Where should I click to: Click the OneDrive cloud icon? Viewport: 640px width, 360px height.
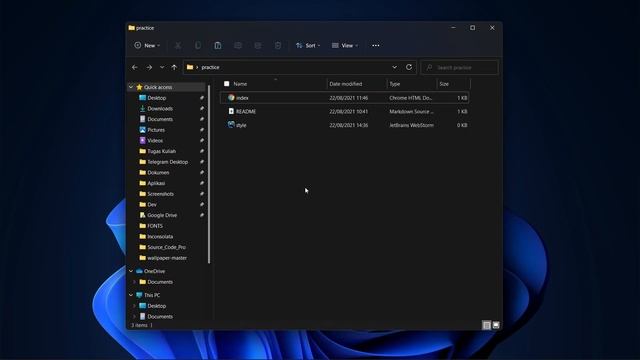click(139, 271)
